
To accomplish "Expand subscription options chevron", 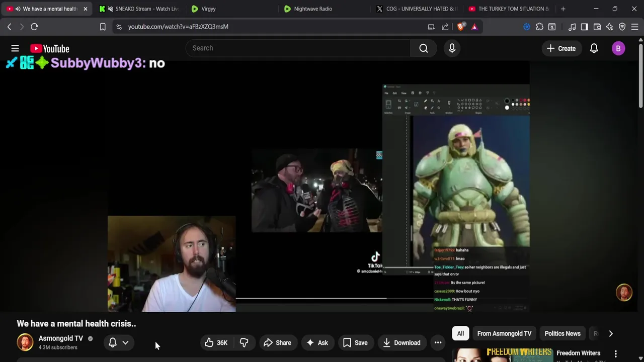I will click(x=125, y=342).
